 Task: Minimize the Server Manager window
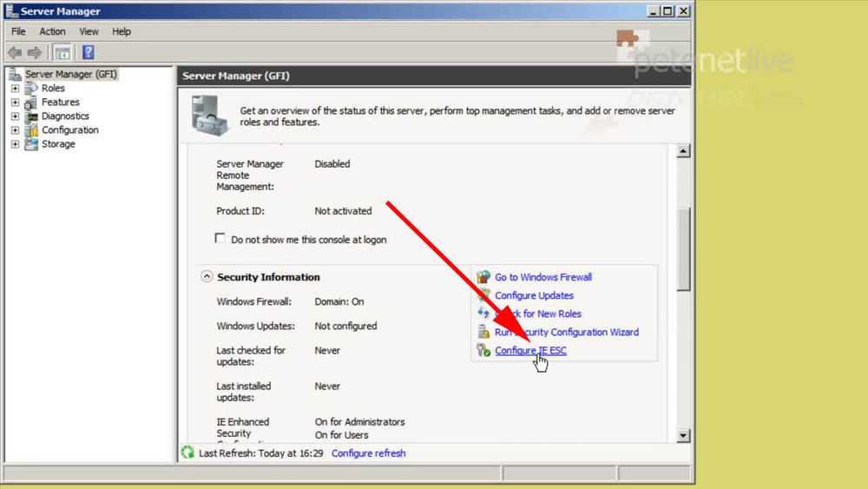(x=654, y=10)
